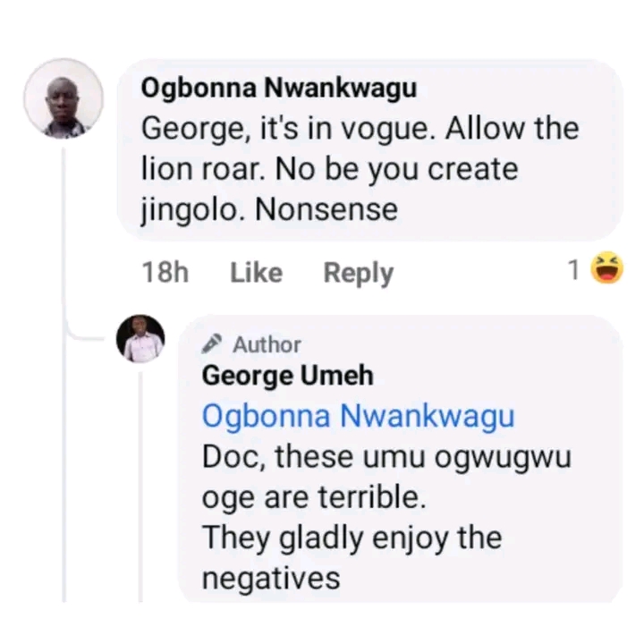
Task: Follow the blue Ogbonna Nwankwagu mention
Action: coord(358,416)
